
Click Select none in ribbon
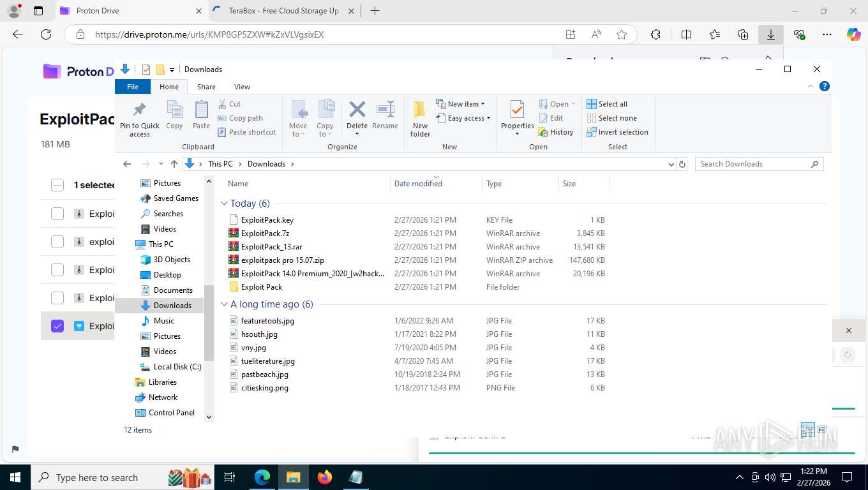coord(611,118)
